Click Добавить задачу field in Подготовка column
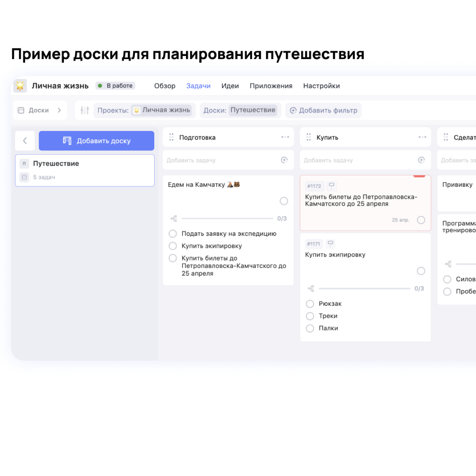476x476 pixels. (x=228, y=160)
